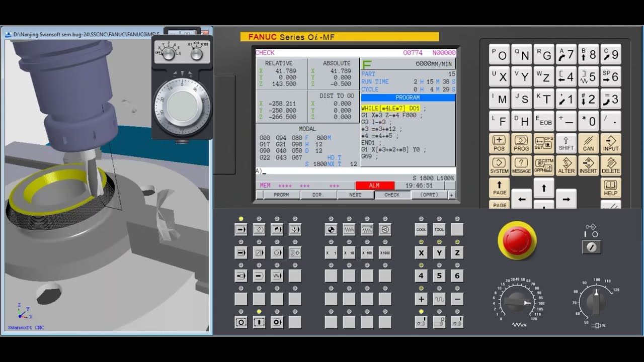The width and height of the screenshot is (644, 362).
Task: Select the X 10 increment key
Action: pyautogui.click(x=349, y=253)
